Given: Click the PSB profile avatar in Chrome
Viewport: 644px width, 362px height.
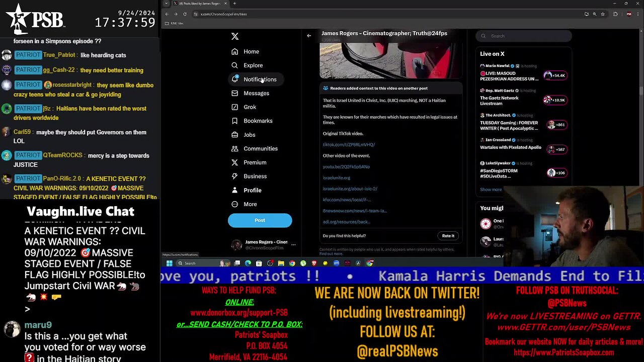Looking at the screenshot, I should tap(629, 14).
